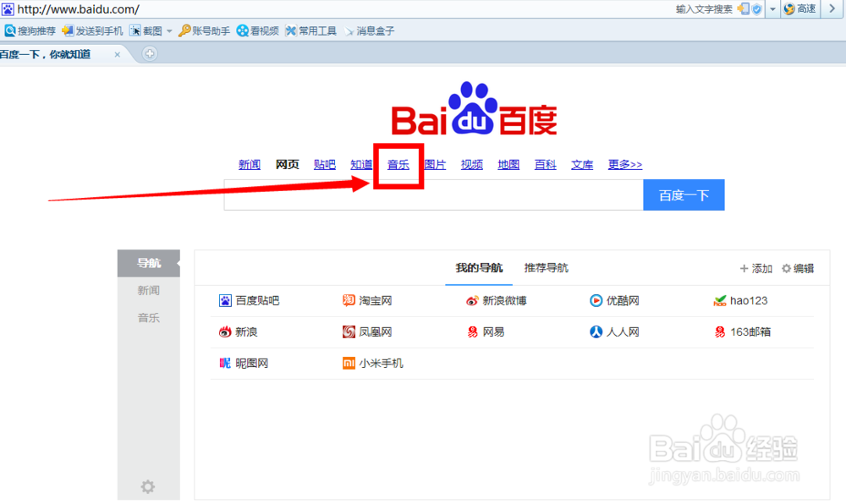Open a new tab with plus button
The width and height of the screenshot is (846, 504).
150,53
